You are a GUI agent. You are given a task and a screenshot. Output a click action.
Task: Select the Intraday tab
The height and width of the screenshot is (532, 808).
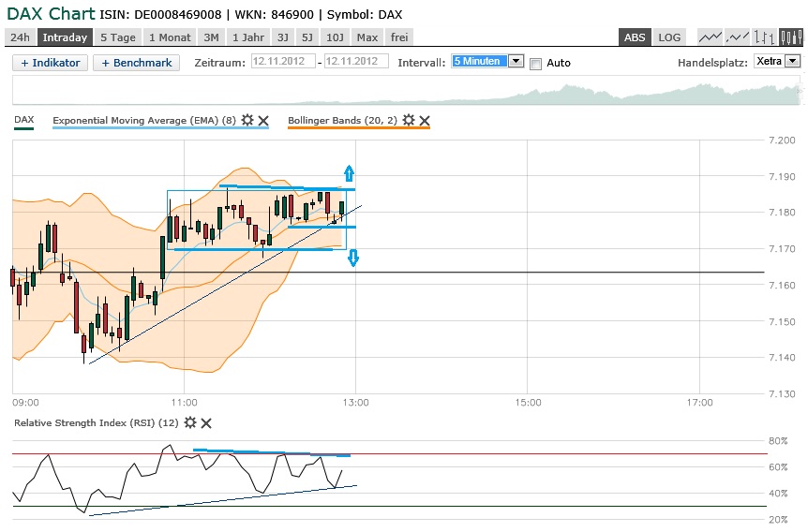point(65,37)
